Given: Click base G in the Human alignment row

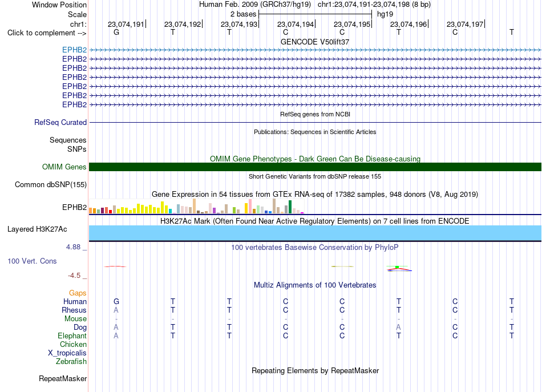Looking at the screenshot, I should (x=116, y=301).
